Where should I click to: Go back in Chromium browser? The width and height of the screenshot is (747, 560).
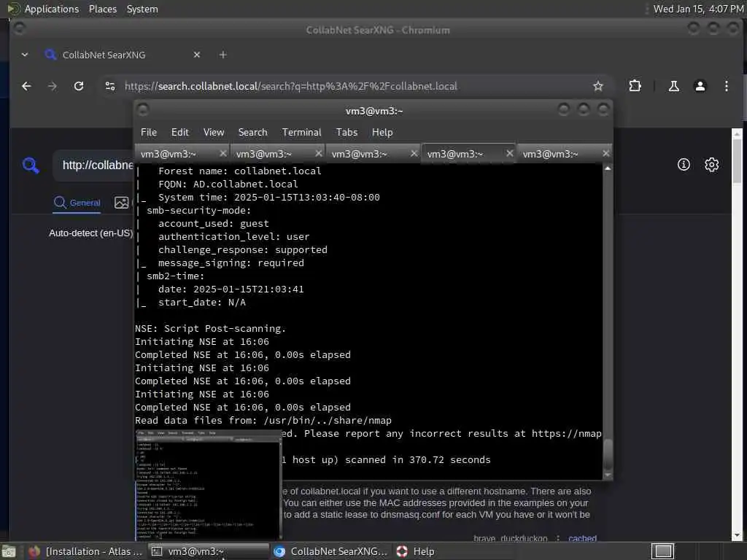click(x=27, y=86)
